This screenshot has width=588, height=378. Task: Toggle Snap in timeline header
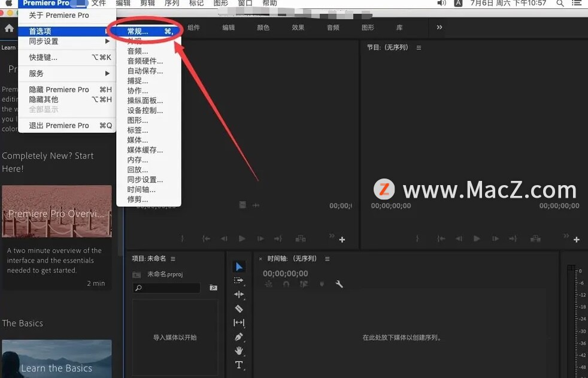(286, 285)
